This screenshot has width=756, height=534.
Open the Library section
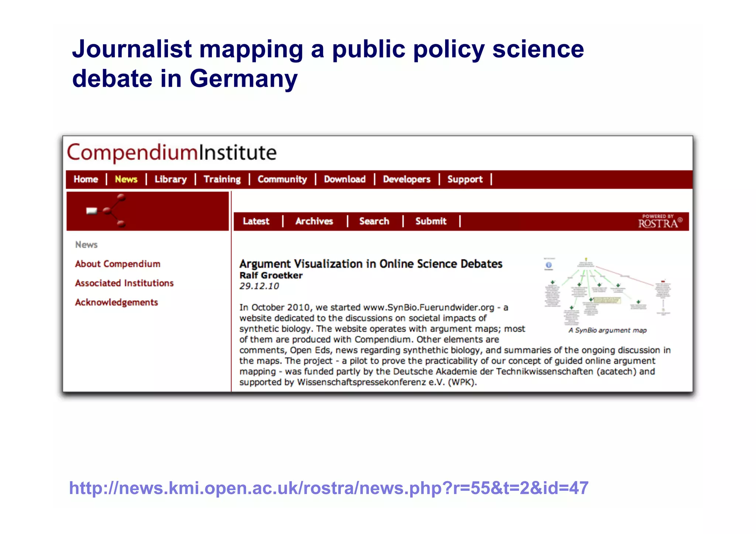pos(171,179)
